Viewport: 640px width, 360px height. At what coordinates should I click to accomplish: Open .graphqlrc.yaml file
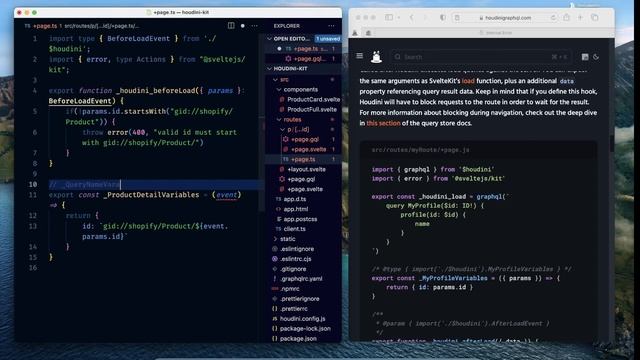303,279
